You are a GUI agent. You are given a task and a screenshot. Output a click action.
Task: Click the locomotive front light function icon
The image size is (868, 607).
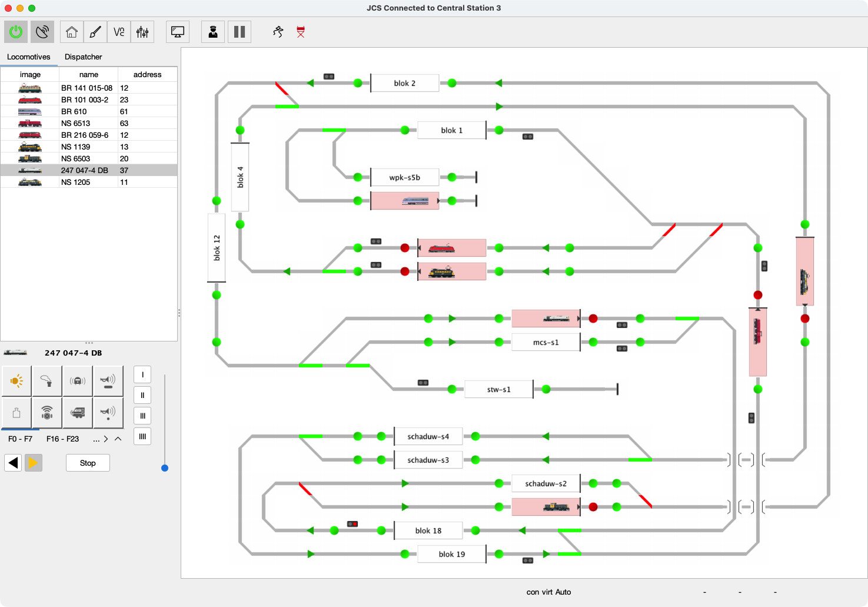[78, 413]
